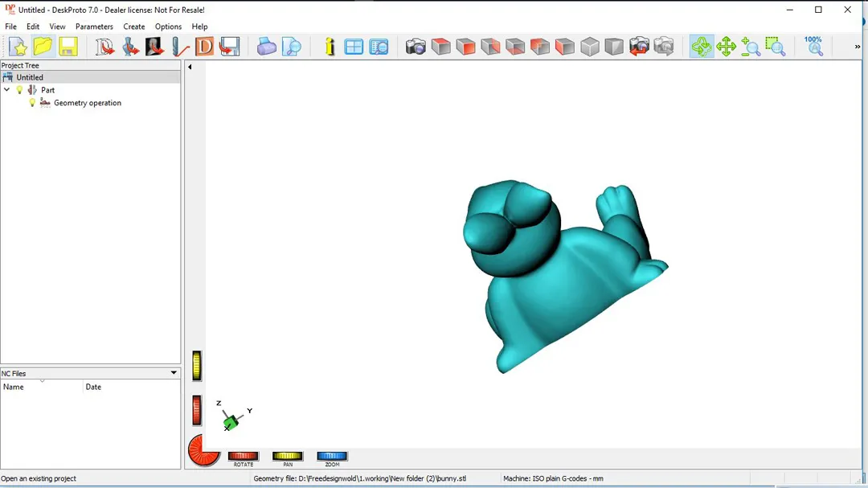
Task: Open the NC Files dropdown arrow
Action: click(x=174, y=373)
